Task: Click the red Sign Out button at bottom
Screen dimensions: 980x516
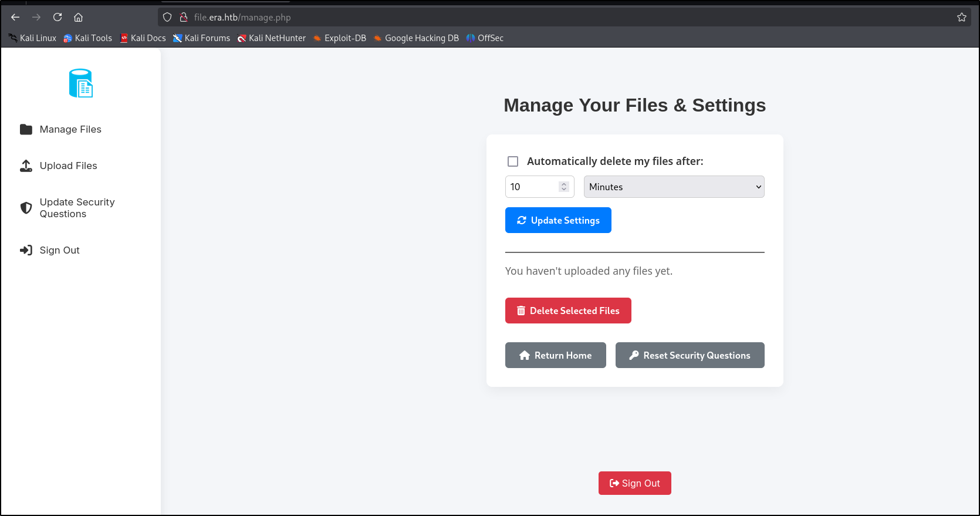Action: pyautogui.click(x=634, y=483)
